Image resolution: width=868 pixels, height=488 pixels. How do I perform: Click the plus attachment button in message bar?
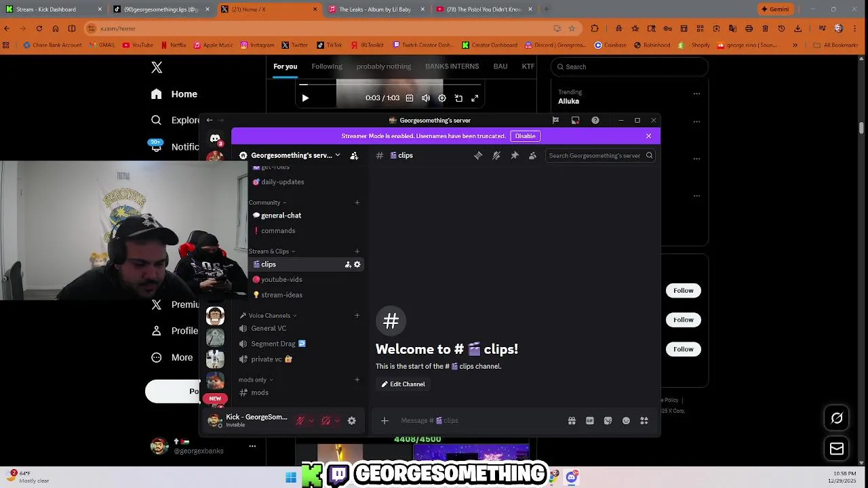(384, 421)
